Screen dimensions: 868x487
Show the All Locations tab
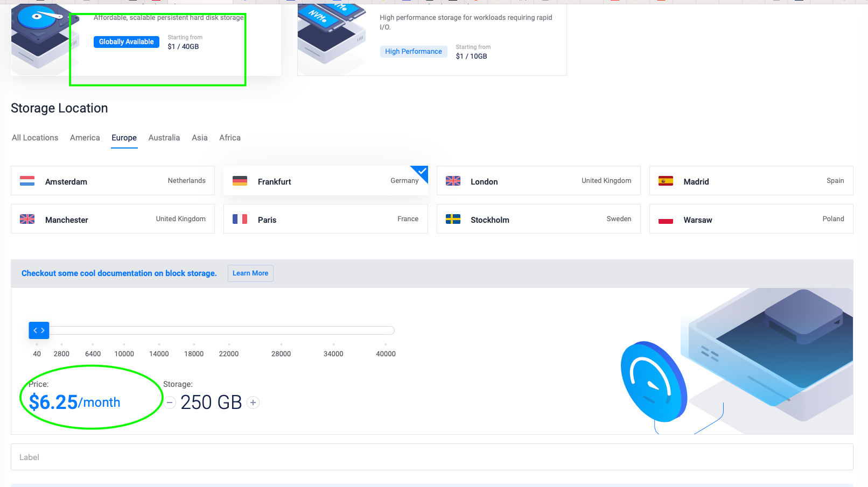35,138
